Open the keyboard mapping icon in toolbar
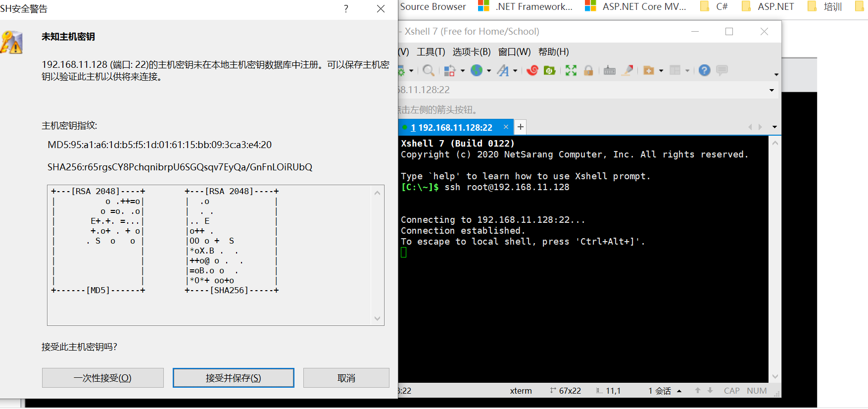 click(x=610, y=70)
